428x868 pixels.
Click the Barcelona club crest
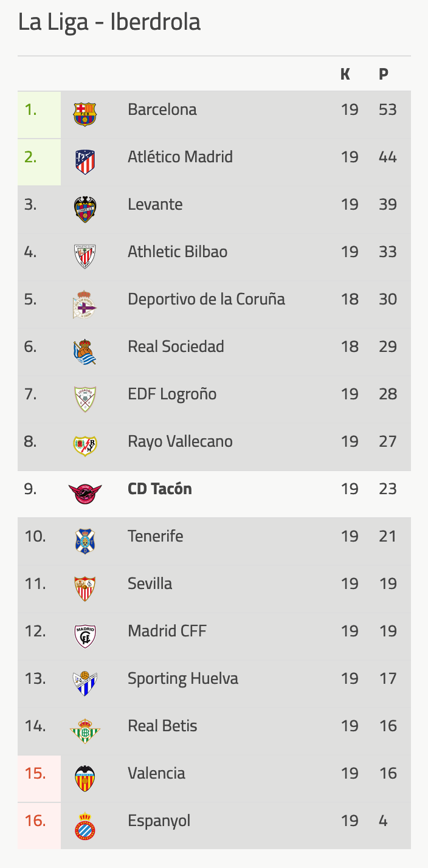(85, 114)
